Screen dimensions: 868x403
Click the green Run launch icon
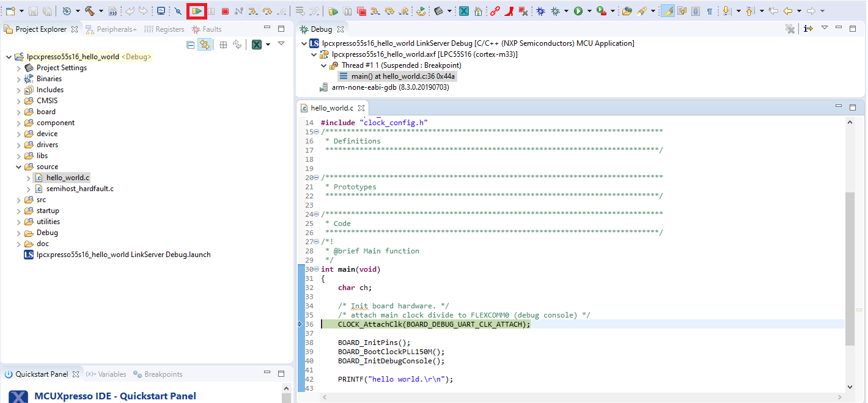coord(578,11)
